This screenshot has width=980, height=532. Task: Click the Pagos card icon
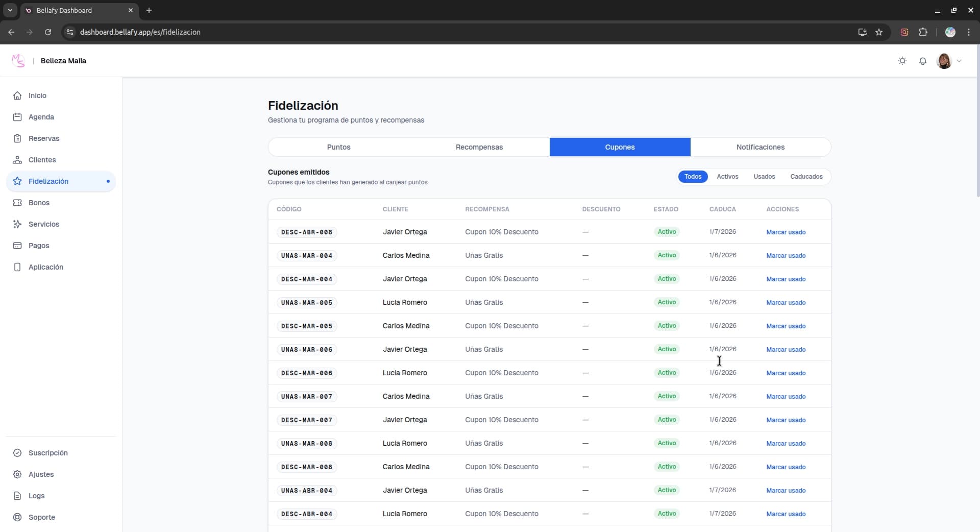(x=17, y=246)
